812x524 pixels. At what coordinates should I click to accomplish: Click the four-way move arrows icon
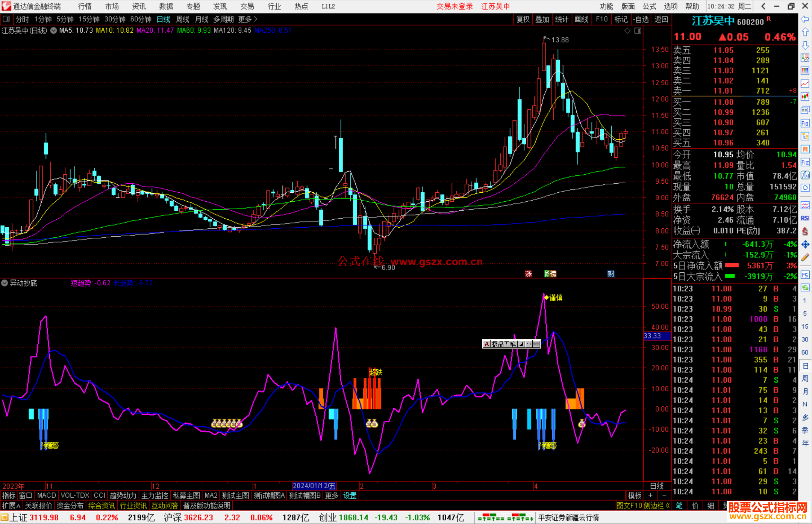(805, 245)
